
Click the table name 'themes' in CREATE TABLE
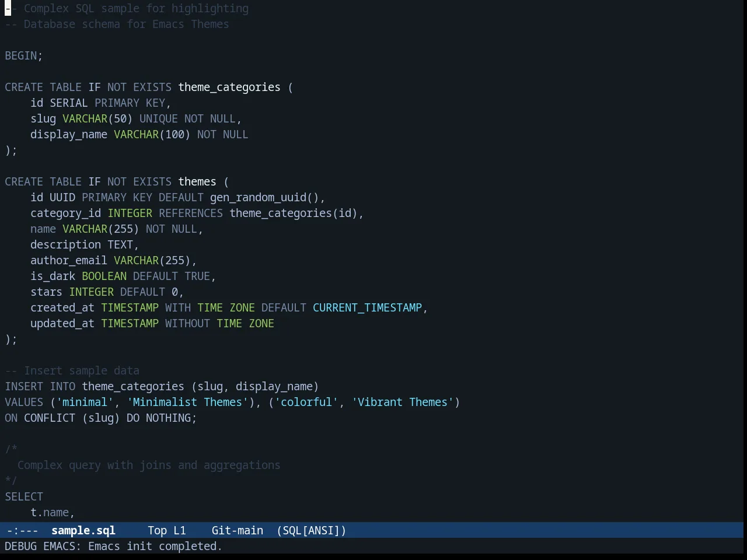click(197, 181)
